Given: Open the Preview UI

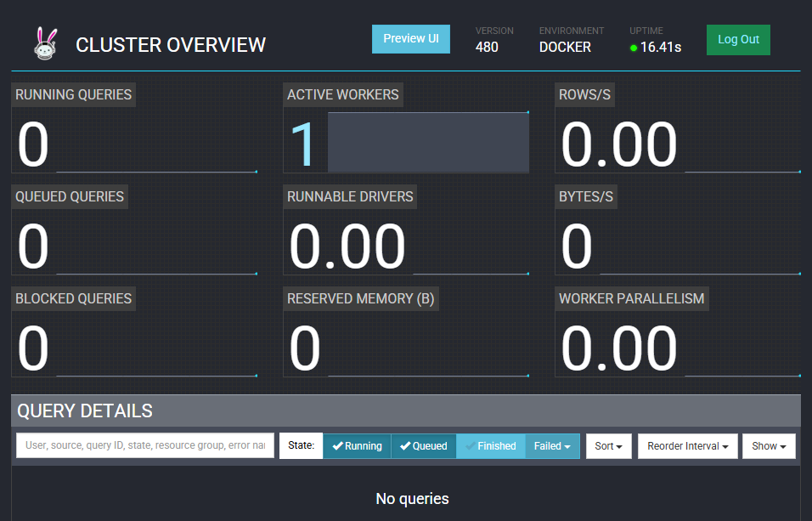Looking at the screenshot, I should click(x=410, y=39).
